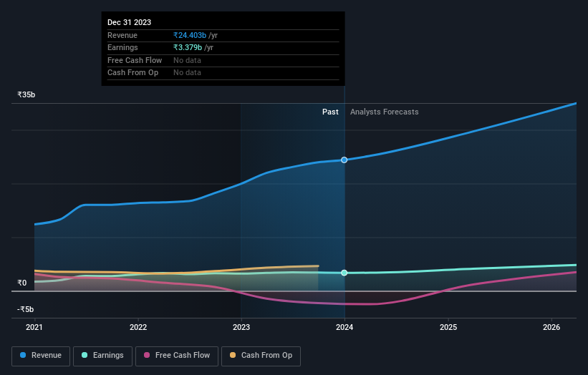Click the ₹0 y-axis label

22,283
